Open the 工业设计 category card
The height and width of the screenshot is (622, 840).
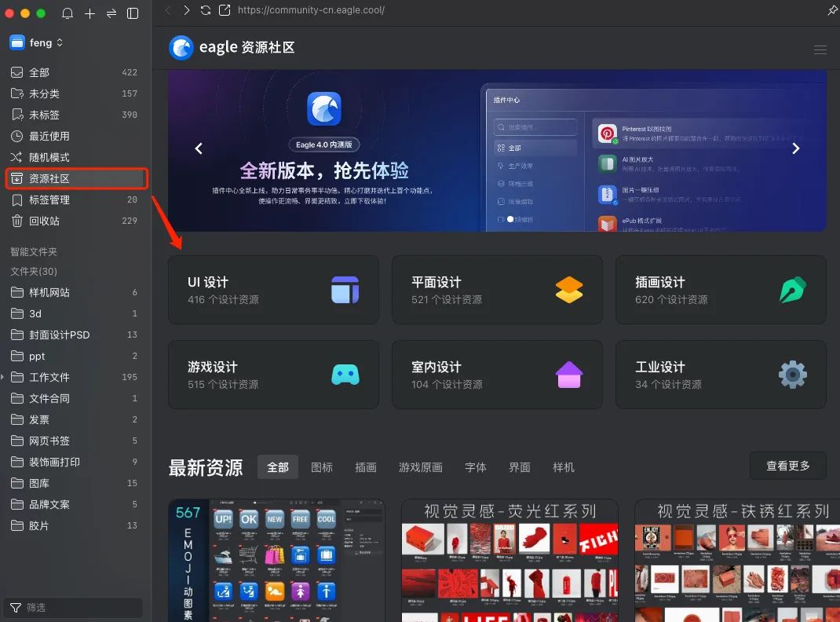(x=721, y=375)
